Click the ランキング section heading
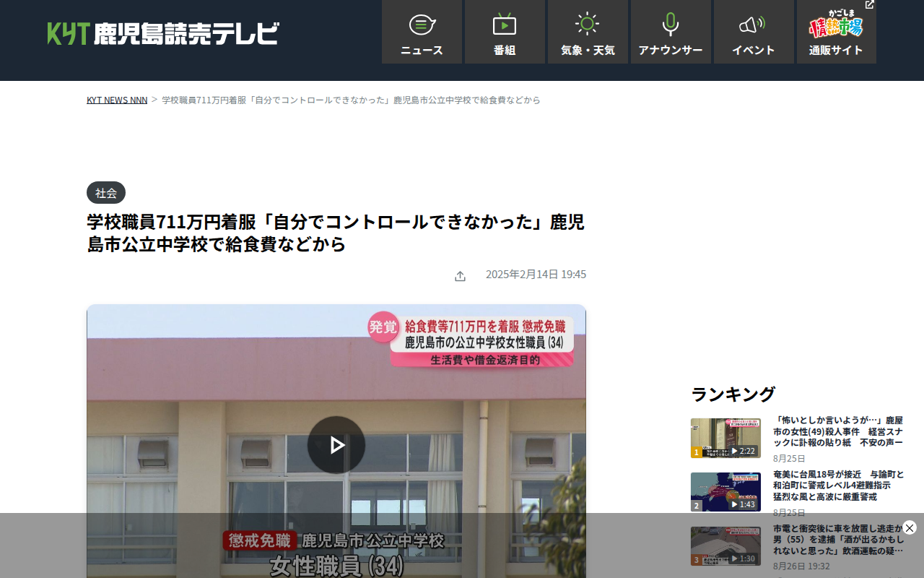The height and width of the screenshot is (578, 924). pos(733,394)
